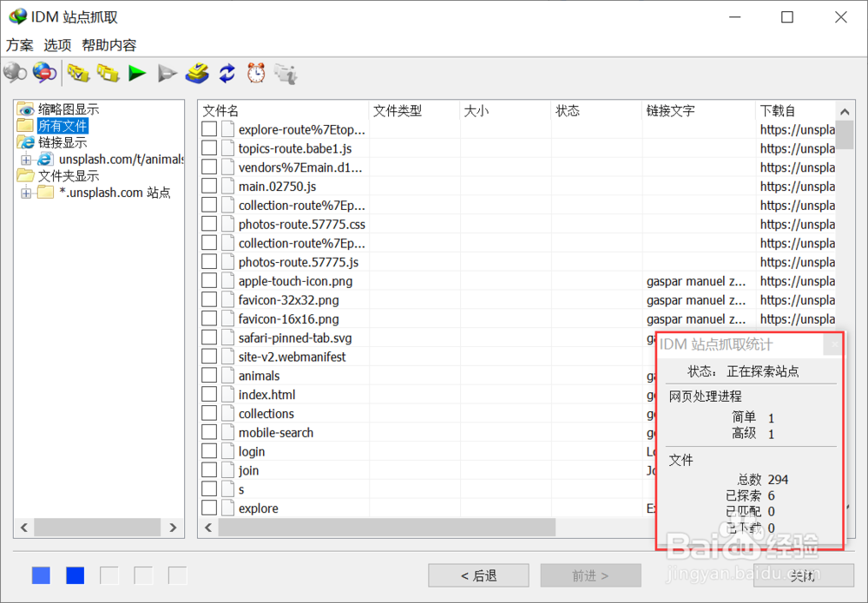This screenshot has height=603, width=868.
Task: Click the file icon of explore row
Action: [x=227, y=508]
